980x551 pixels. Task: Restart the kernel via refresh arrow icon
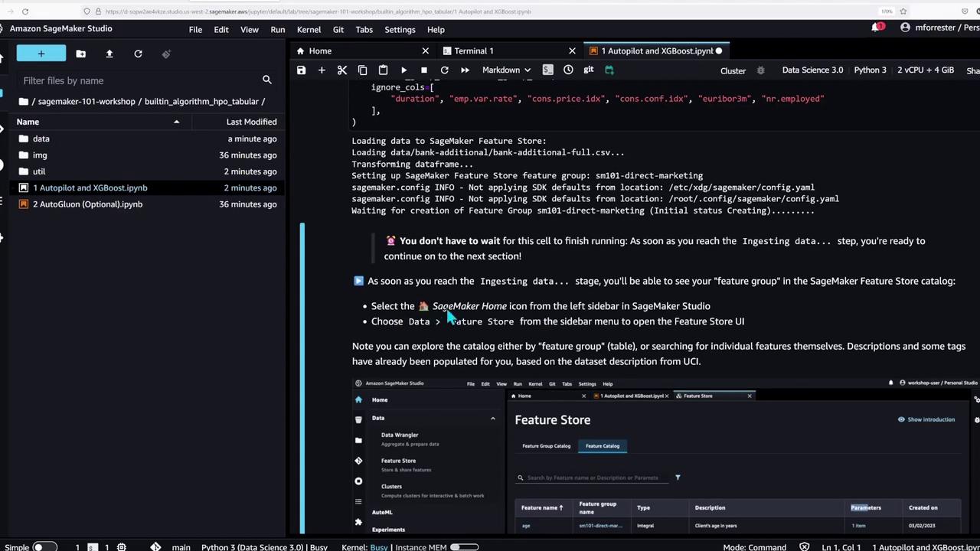tap(444, 70)
